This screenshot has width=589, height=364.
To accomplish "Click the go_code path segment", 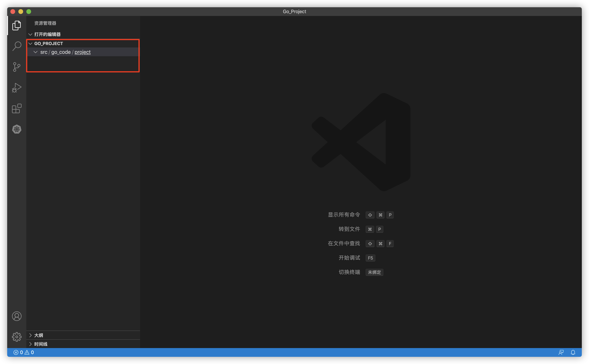I will point(61,52).
